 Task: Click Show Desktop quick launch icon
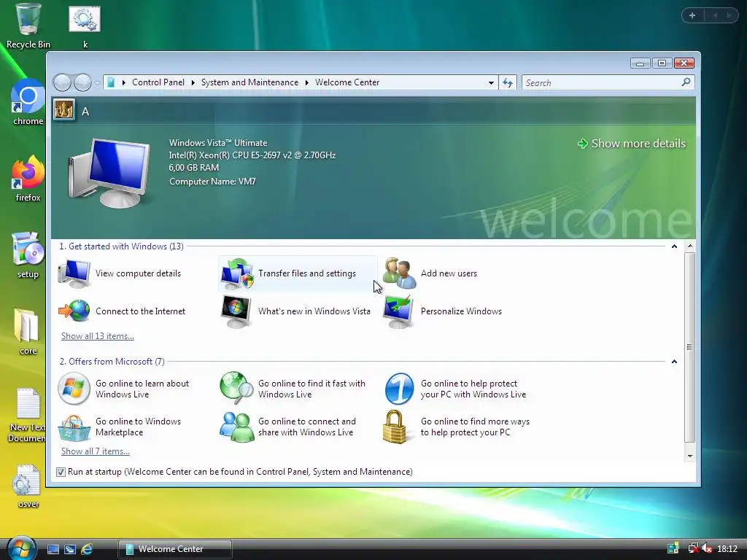point(53,549)
